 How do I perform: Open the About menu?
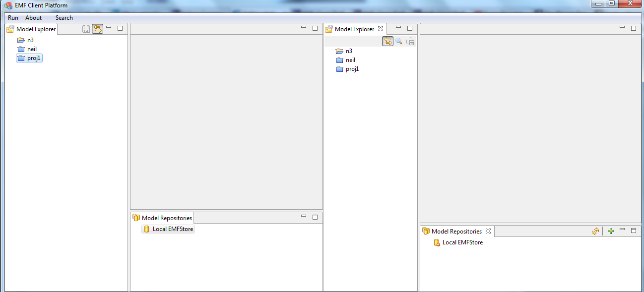click(x=34, y=18)
